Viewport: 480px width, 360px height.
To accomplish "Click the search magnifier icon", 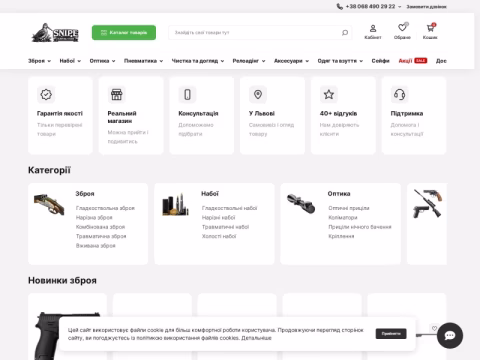I will coord(345,33).
